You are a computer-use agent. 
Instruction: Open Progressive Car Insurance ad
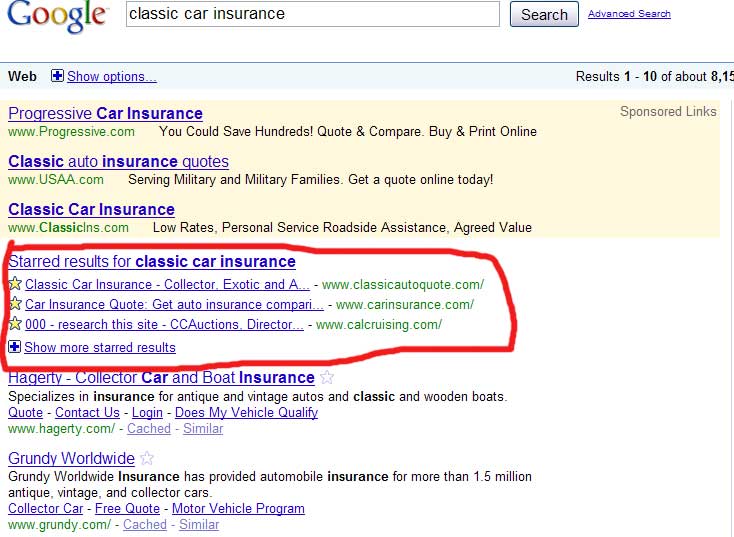tap(105, 114)
